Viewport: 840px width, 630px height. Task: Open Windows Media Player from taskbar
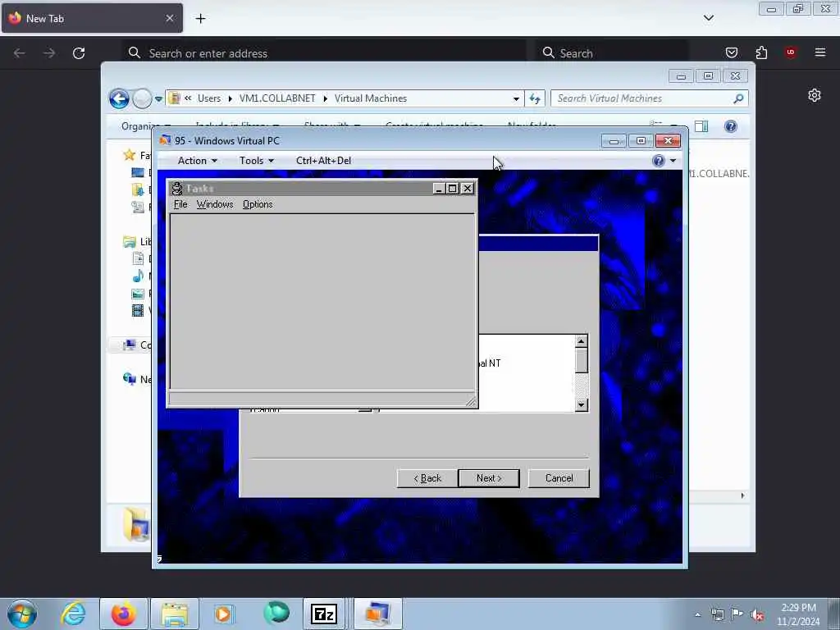(x=223, y=614)
